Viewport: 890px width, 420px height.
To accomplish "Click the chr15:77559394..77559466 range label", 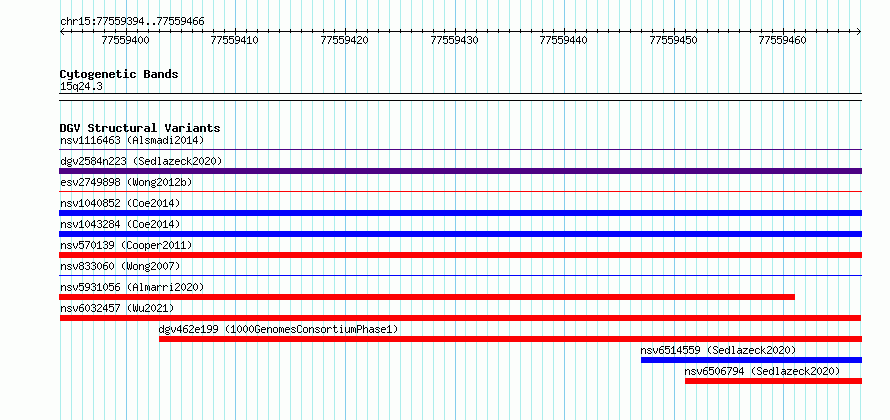I will [x=132, y=22].
